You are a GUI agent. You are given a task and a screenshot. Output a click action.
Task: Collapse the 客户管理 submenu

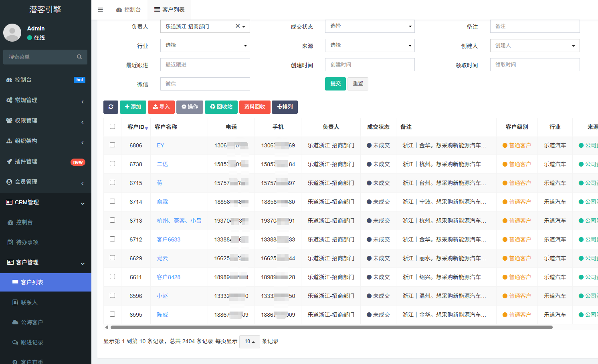click(46, 262)
